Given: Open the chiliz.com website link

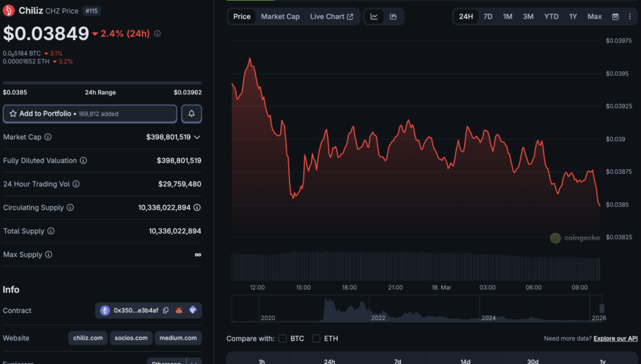Looking at the screenshot, I should pyautogui.click(x=87, y=338).
